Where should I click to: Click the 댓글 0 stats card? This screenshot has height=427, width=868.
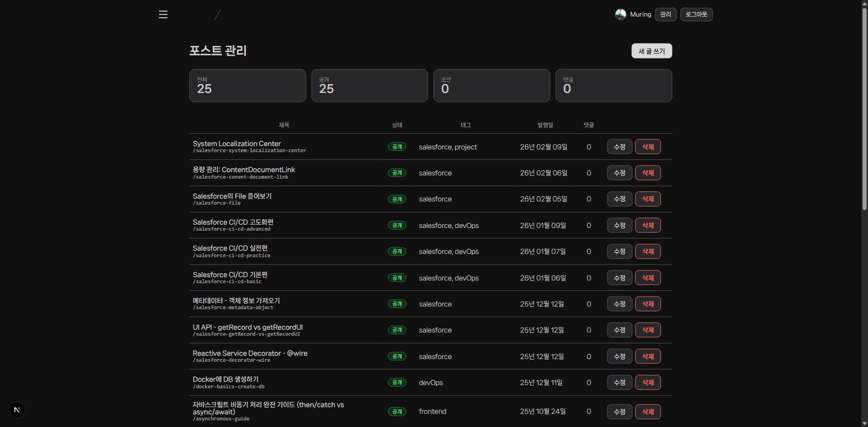(614, 86)
